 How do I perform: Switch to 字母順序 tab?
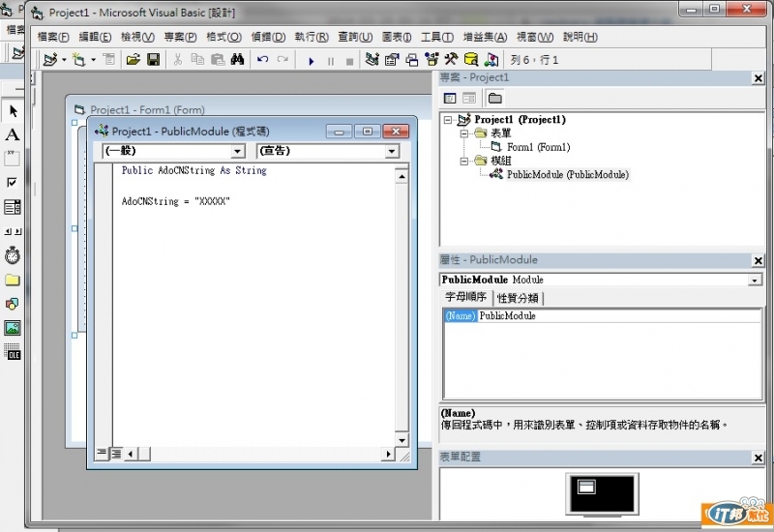[465, 297]
